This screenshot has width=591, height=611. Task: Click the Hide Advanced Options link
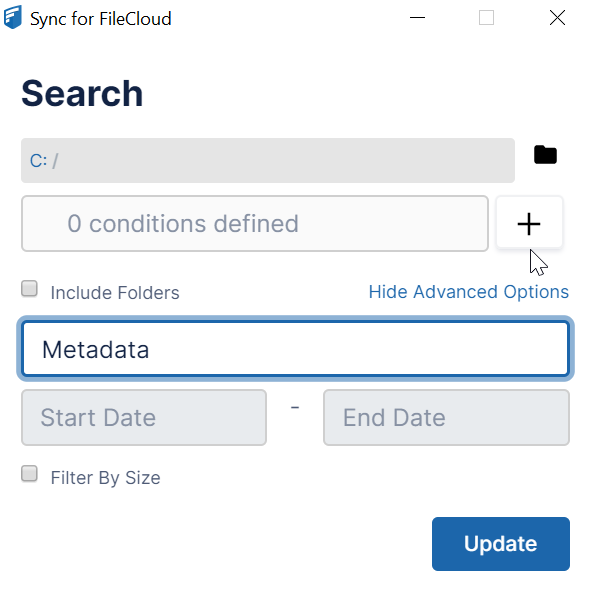pyautogui.click(x=469, y=292)
